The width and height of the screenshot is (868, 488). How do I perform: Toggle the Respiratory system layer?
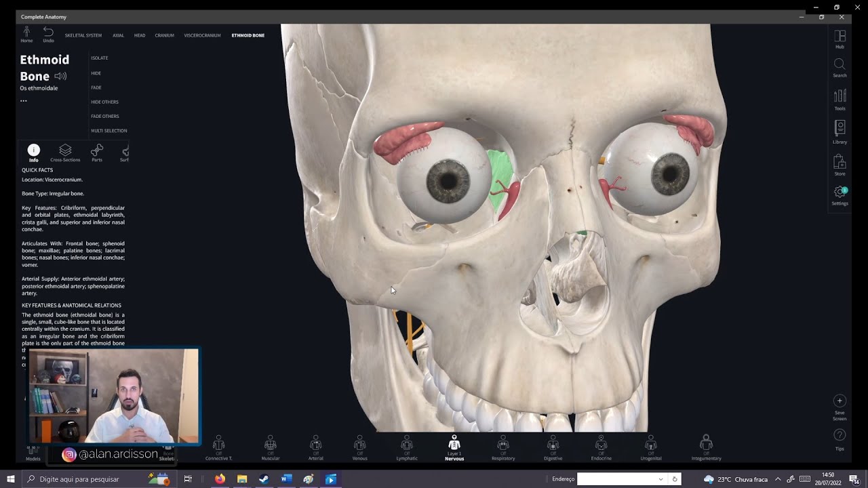503,448
